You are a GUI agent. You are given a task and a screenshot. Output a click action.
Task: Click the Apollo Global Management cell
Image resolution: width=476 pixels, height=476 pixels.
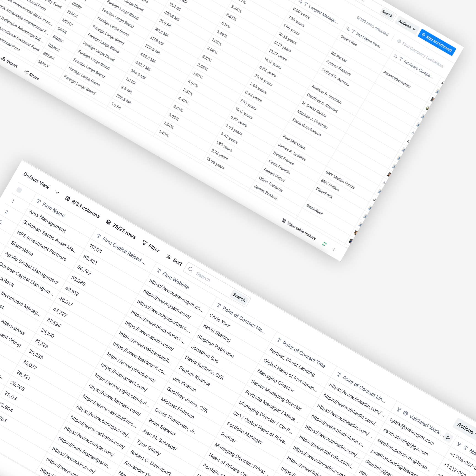pyautogui.click(x=31, y=267)
